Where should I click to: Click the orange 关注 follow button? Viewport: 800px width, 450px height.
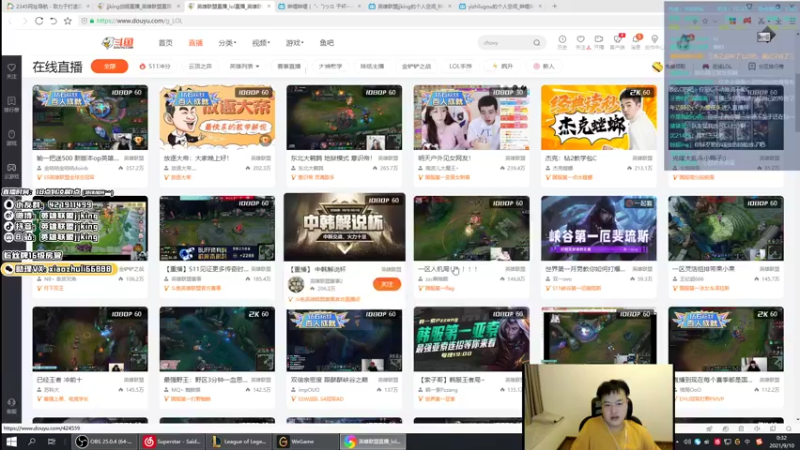pyautogui.click(x=387, y=284)
